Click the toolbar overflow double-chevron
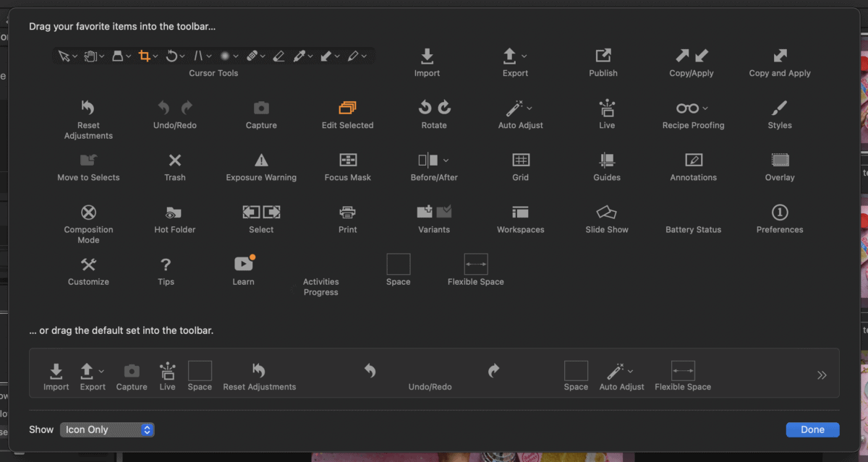Image resolution: width=868 pixels, height=462 pixels. click(x=822, y=375)
